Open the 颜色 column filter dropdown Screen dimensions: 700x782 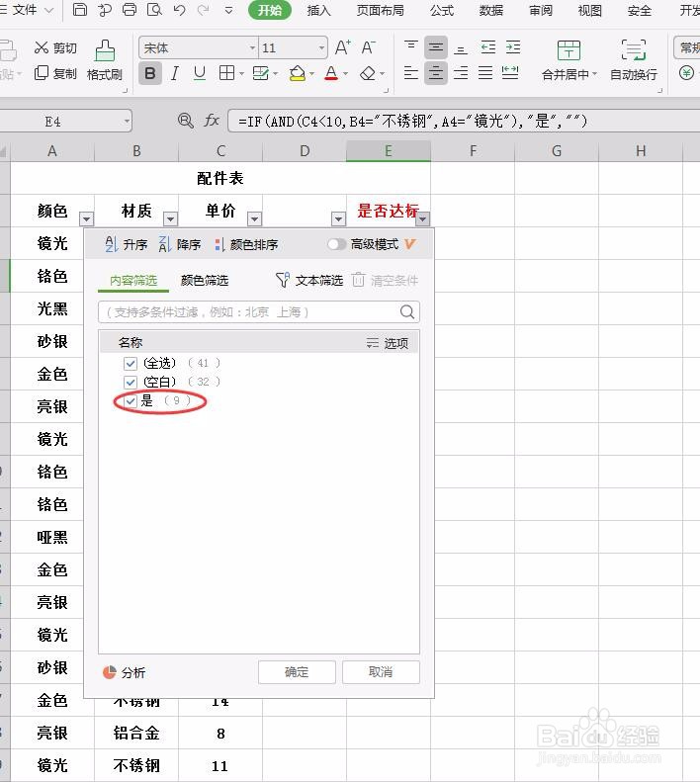tap(86, 218)
